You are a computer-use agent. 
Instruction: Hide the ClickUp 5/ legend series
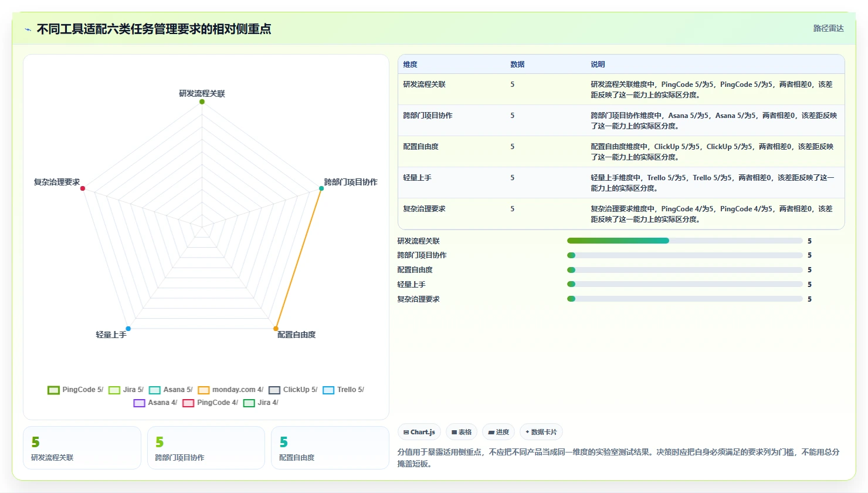click(293, 390)
